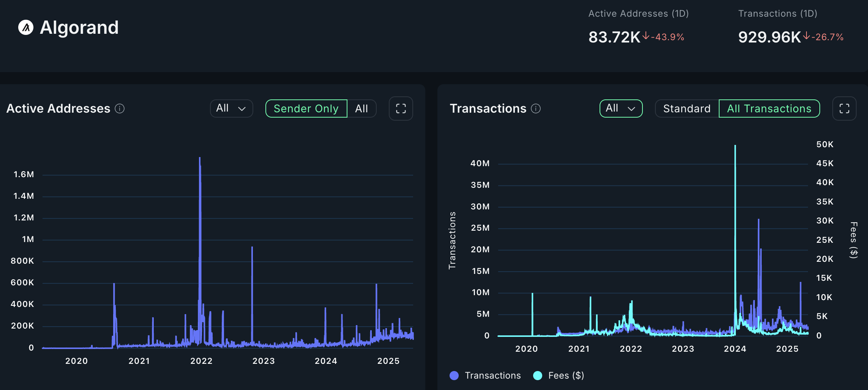Click the Active Addresses chart heading
The image size is (868, 390).
click(x=58, y=109)
